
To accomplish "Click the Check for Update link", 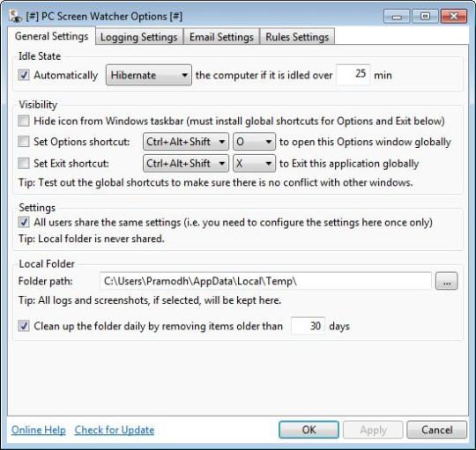I will pos(115,430).
